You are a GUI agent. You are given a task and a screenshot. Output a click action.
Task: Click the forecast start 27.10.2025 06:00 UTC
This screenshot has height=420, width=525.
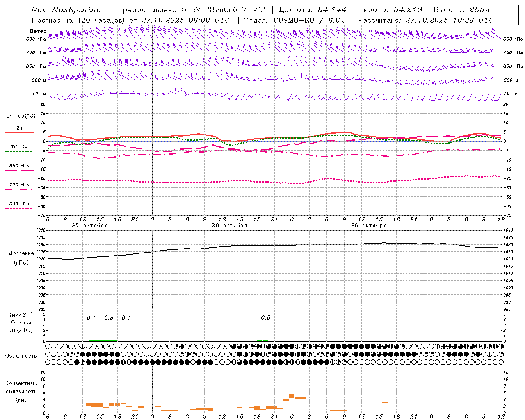coord(185,20)
